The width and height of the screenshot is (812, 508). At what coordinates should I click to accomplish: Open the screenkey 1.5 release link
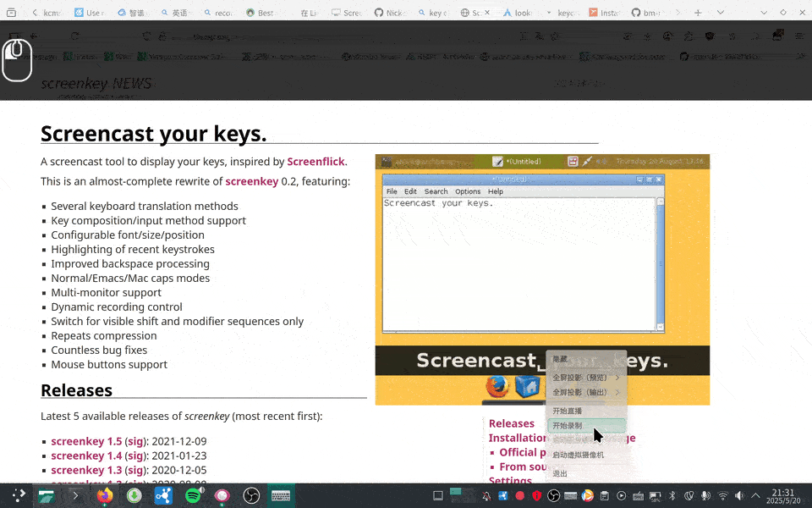click(86, 442)
